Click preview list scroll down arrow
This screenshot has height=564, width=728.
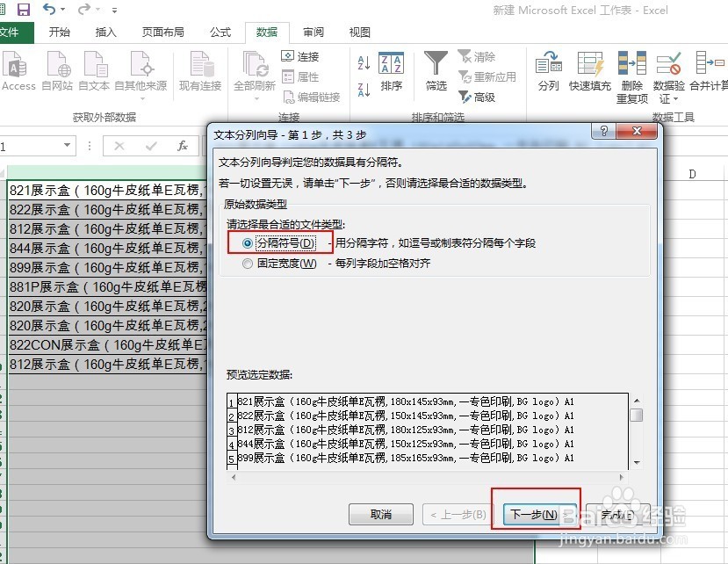[637, 463]
